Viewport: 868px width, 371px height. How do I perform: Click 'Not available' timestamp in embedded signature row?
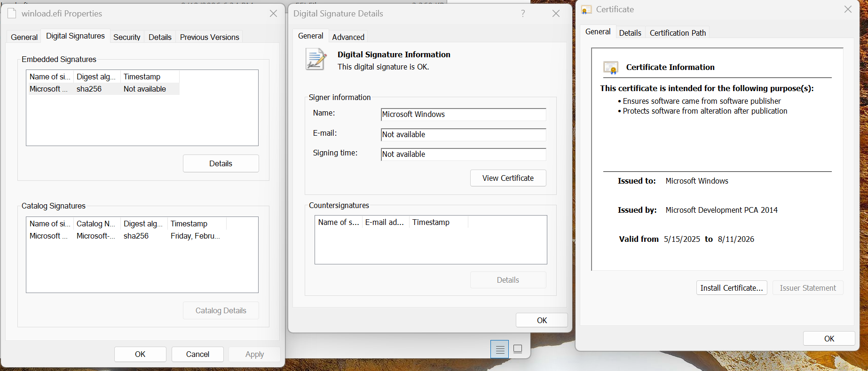[x=145, y=89]
